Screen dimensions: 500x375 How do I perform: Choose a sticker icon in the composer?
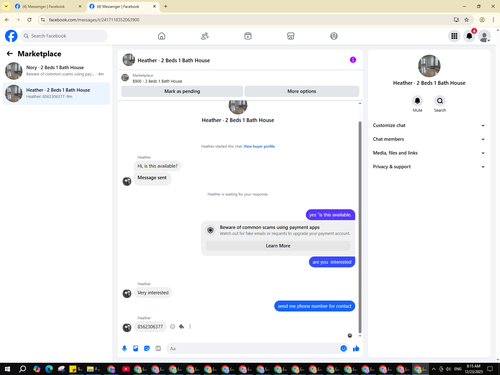tap(147, 348)
